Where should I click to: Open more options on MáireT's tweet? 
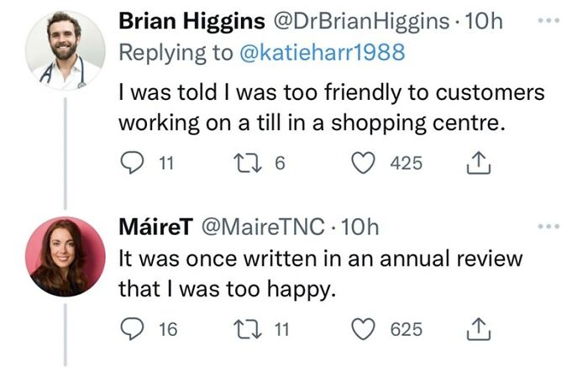click(x=547, y=226)
